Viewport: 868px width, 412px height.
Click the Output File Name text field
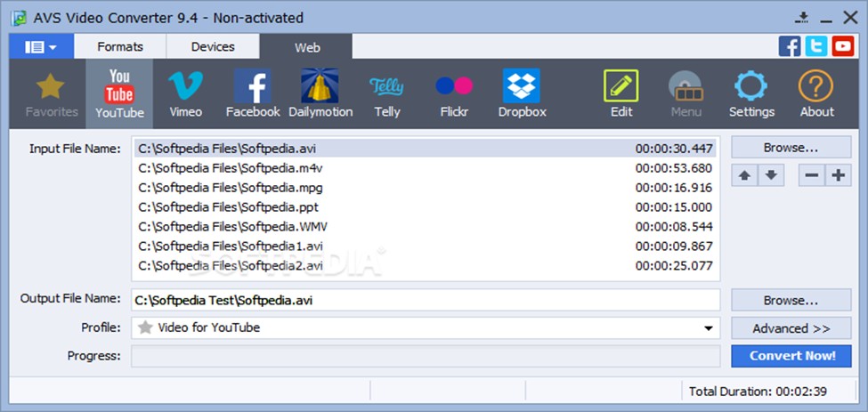click(426, 301)
